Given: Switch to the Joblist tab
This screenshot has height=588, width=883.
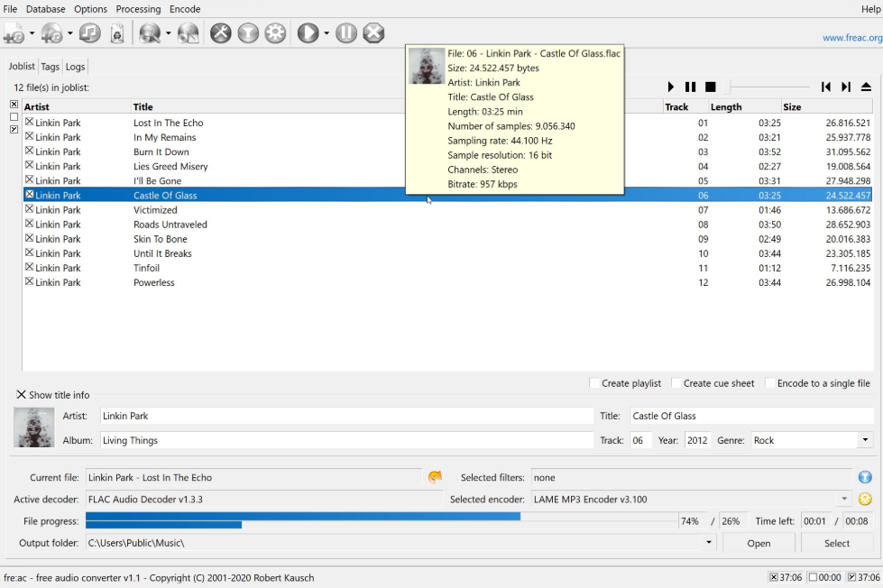Looking at the screenshot, I should coord(22,66).
